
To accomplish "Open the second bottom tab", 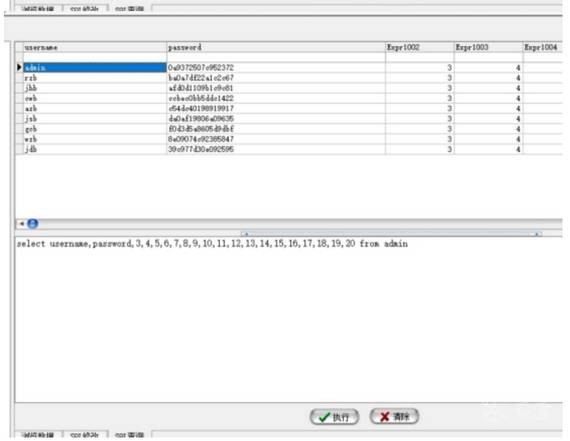I will click(84, 435).
